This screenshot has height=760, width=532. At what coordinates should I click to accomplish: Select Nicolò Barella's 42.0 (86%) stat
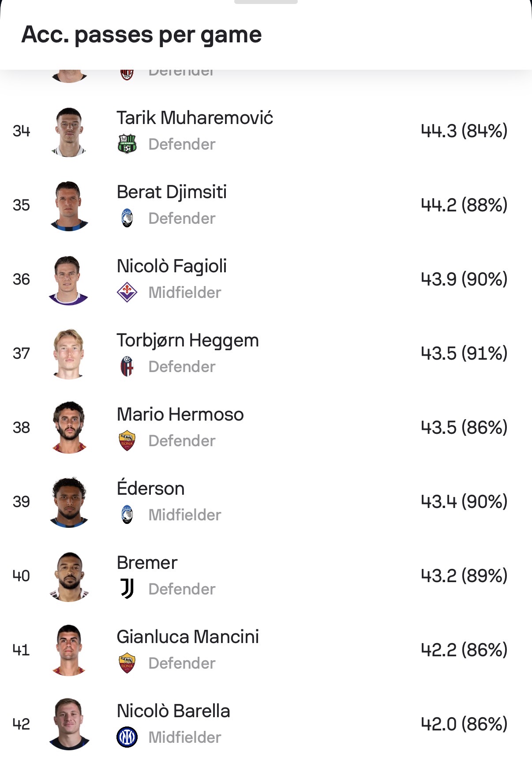464,724
